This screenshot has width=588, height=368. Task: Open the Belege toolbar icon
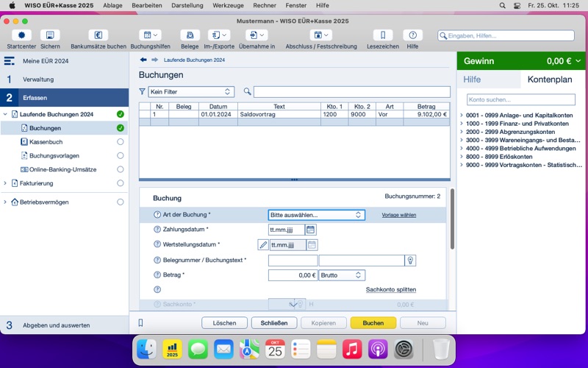point(190,35)
